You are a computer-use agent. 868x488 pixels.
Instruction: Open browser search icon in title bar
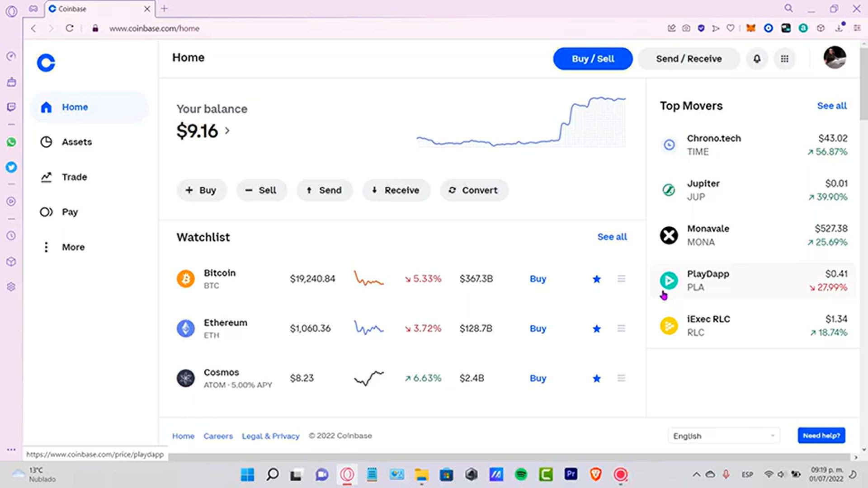[788, 8]
